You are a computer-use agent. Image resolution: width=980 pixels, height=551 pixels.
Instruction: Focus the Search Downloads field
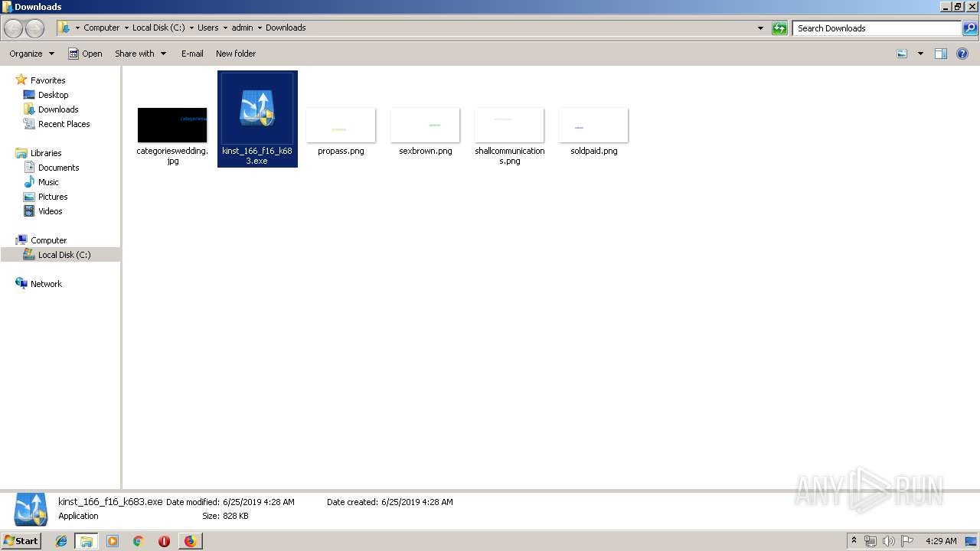(x=877, y=28)
